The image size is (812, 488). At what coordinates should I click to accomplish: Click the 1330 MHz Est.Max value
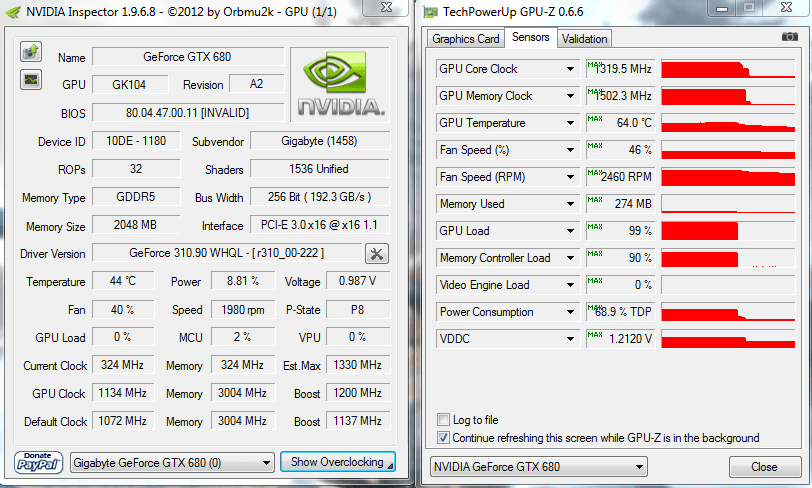click(358, 365)
